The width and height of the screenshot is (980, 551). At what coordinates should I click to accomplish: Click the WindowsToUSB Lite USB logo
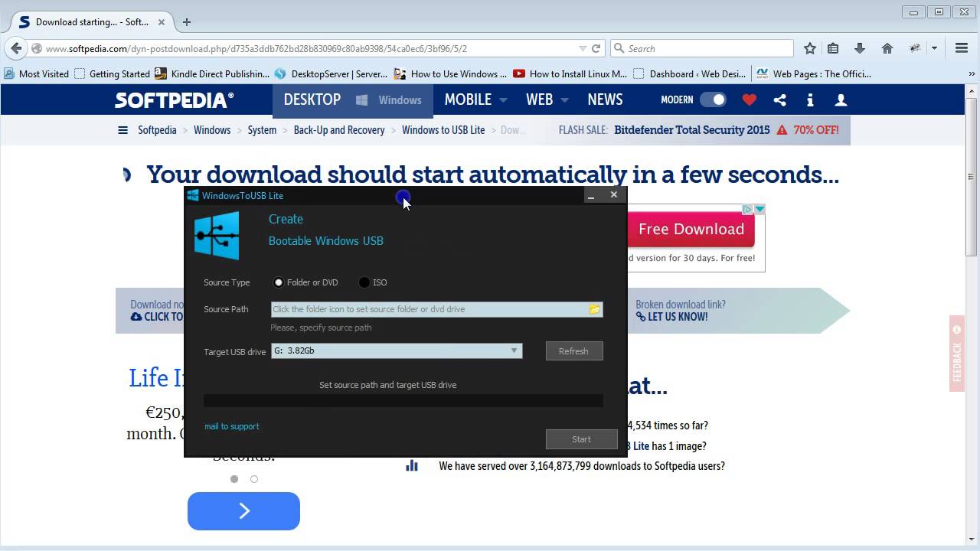pyautogui.click(x=217, y=236)
